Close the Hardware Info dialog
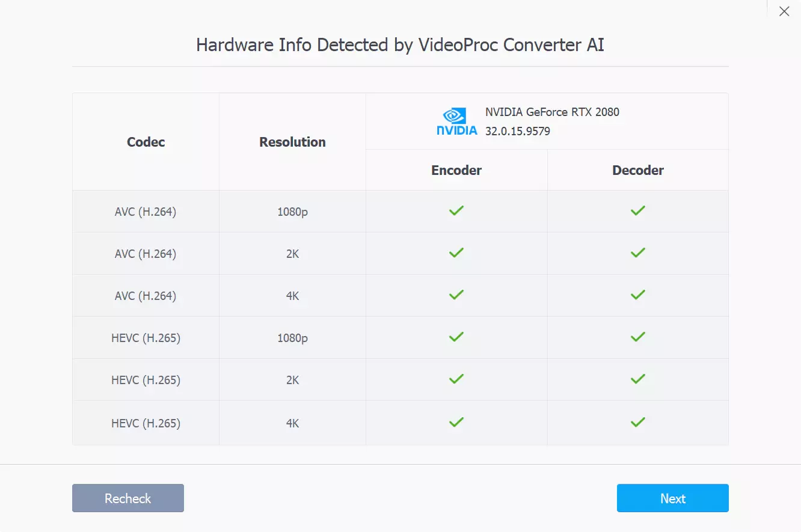801x532 pixels. pos(784,11)
